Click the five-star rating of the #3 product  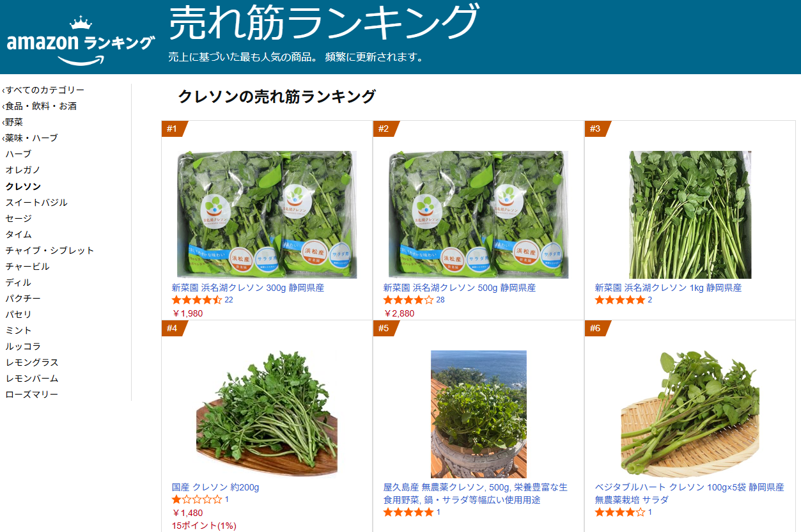(620, 300)
